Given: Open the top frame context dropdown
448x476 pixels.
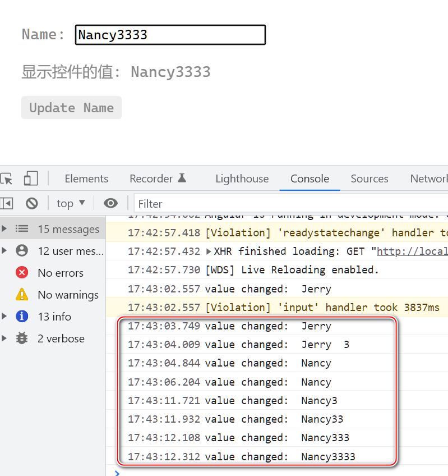Looking at the screenshot, I should (x=70, y=203).
